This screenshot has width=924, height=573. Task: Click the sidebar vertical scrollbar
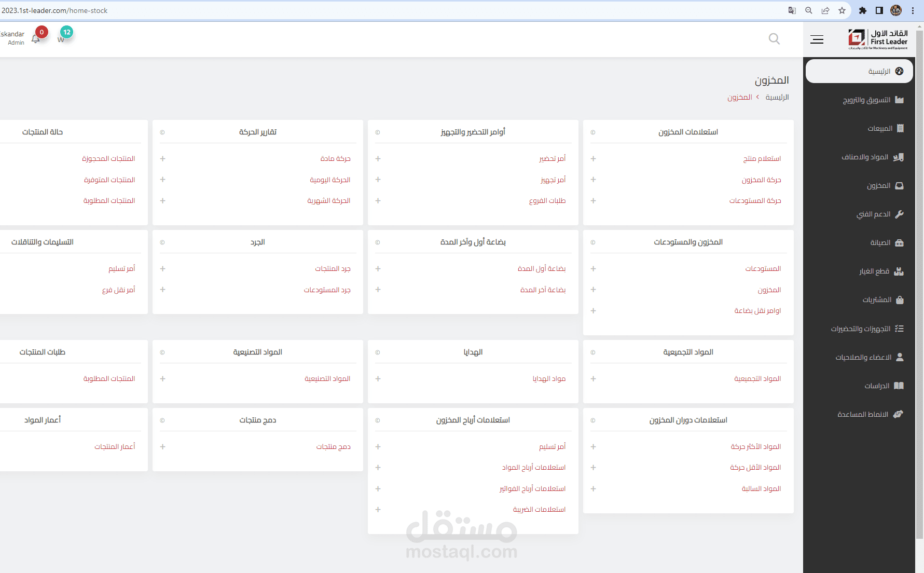pos(919,285)
